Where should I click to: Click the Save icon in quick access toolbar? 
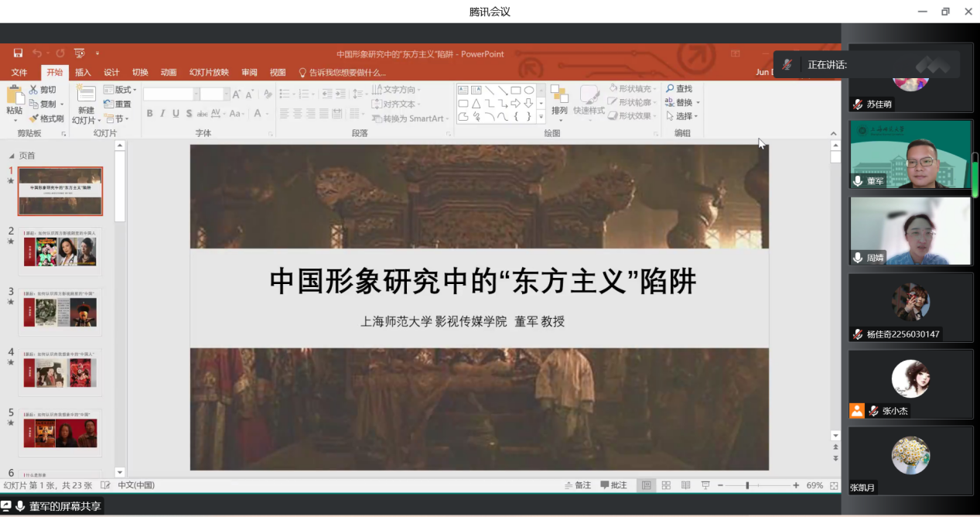tap(18, 53)
